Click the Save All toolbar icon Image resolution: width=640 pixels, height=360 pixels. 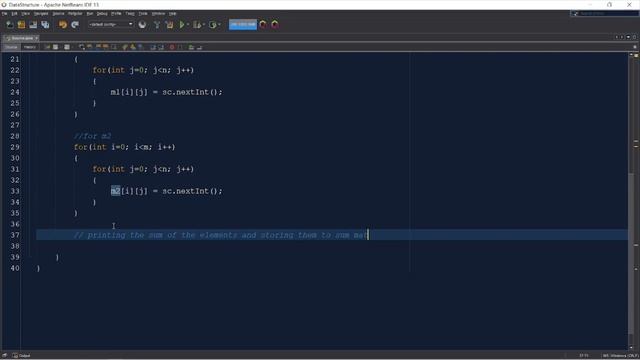pyautogui.click(x=45, y=25)
